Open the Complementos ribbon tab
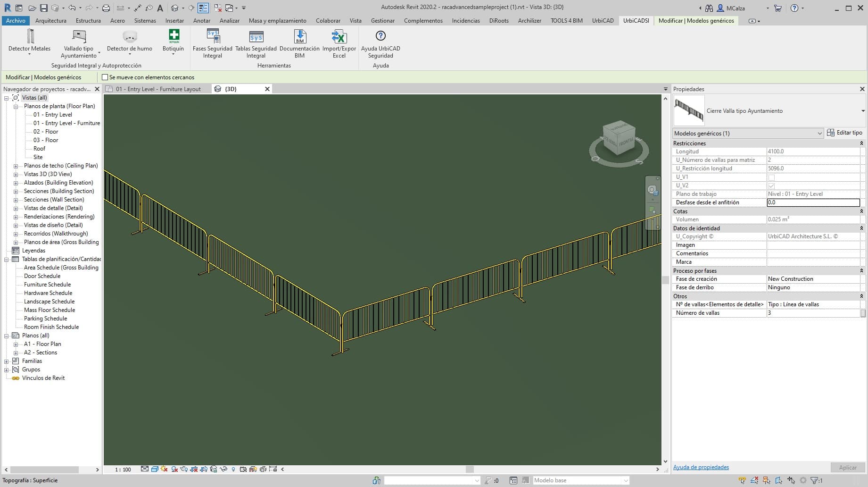This screenshot has width=868, height=487. 423,21
